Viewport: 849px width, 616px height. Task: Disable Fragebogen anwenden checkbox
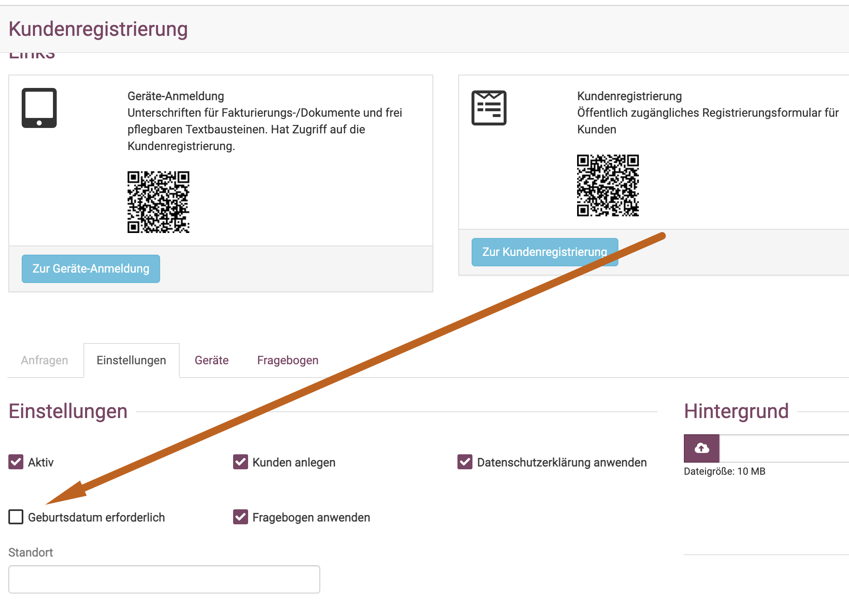coord(241,517)
